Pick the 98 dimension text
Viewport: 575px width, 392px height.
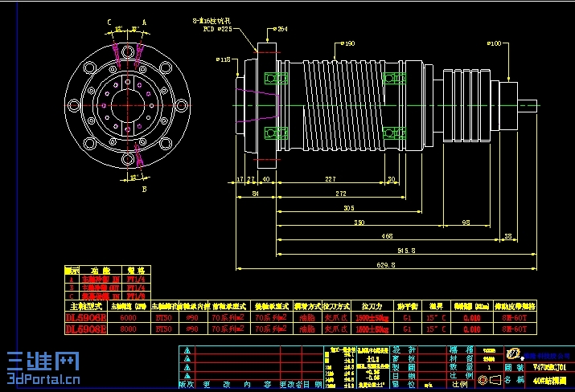point(466,223)
